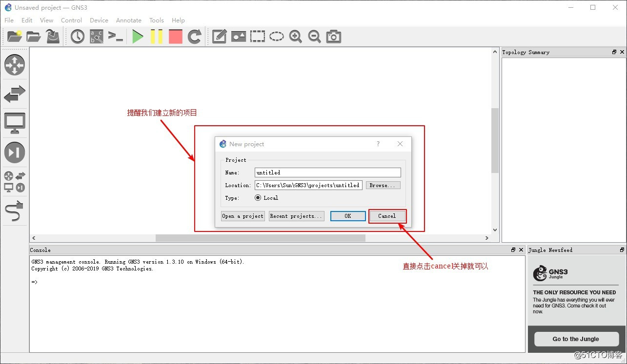The height and width of the screenshot is (364, 627).
Task: Open the View menu
Action: (46, 20)
